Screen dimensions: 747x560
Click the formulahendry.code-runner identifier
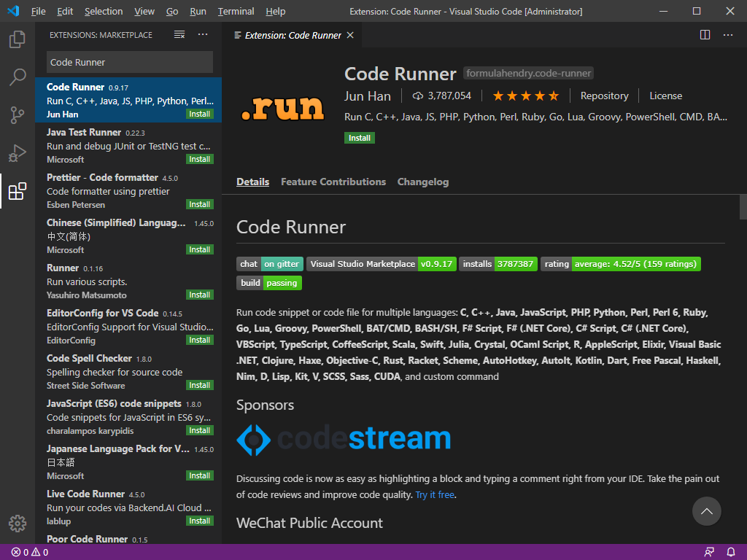click(528, 74)
